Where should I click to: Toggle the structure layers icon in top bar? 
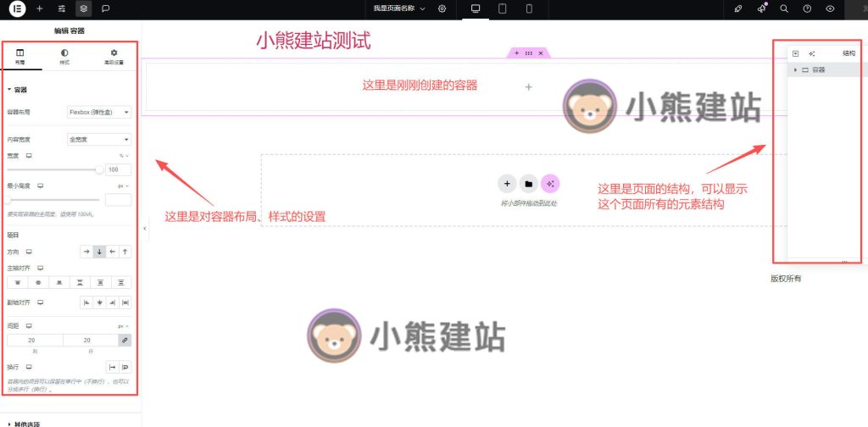pos(83,8)
